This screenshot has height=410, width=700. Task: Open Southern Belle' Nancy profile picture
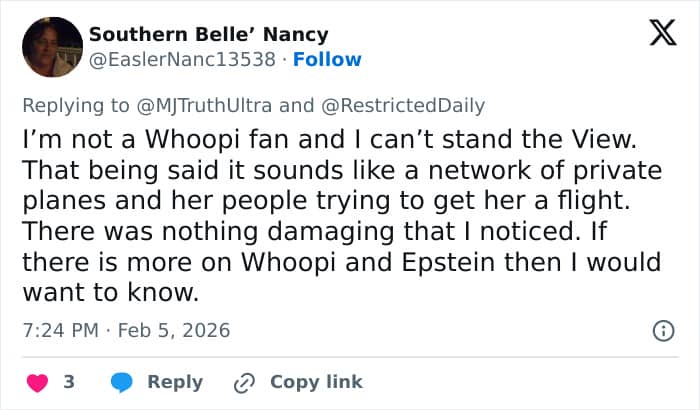(x=51, y=47)
